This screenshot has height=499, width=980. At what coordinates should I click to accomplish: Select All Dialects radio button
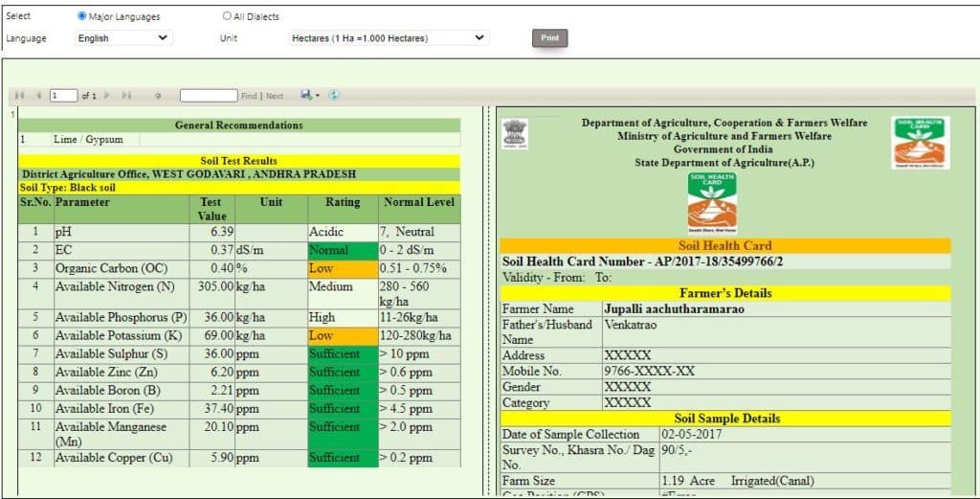[227, 16]
